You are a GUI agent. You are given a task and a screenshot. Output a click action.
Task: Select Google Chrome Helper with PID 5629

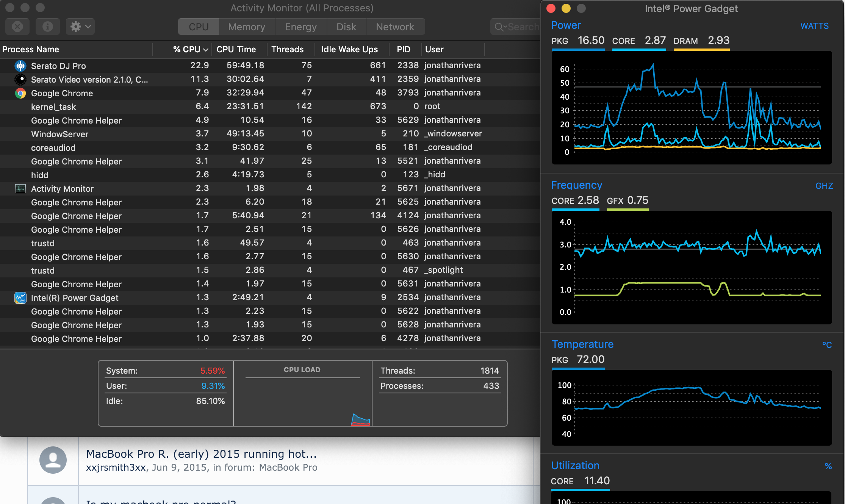tap(270, 120)
